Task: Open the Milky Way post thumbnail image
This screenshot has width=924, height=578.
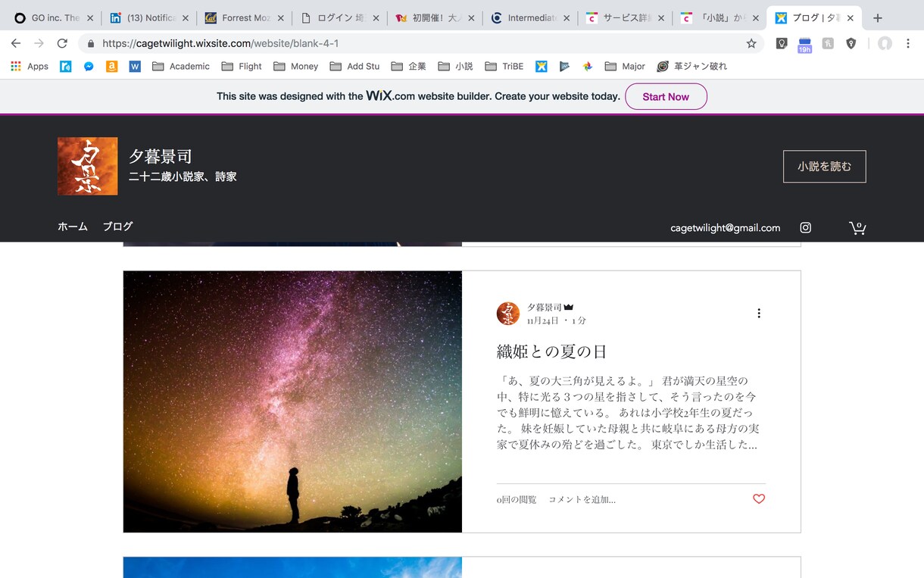Action: point(292,401)
